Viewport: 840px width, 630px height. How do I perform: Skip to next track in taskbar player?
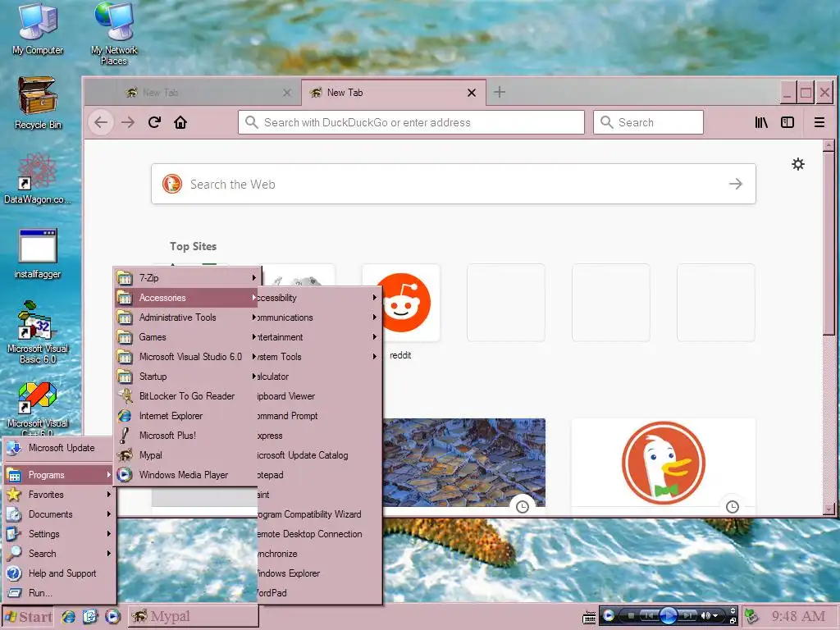click(x=688, y=616)
